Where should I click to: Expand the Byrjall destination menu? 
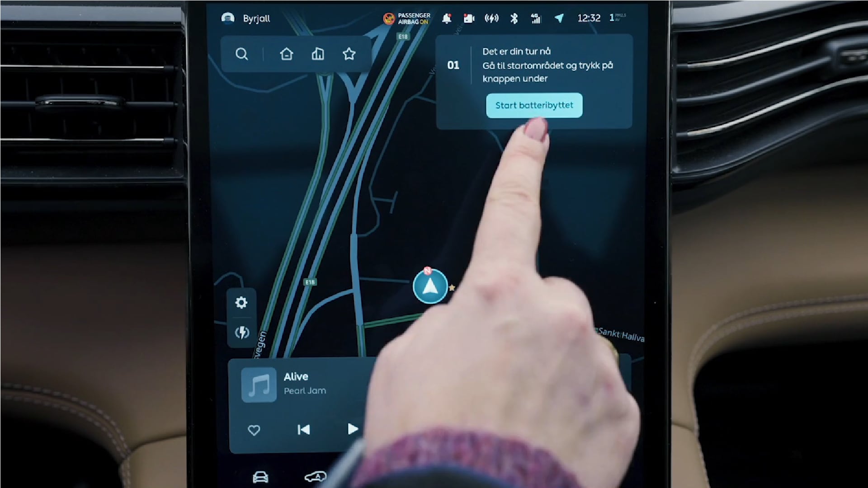[x=251, y=18]
